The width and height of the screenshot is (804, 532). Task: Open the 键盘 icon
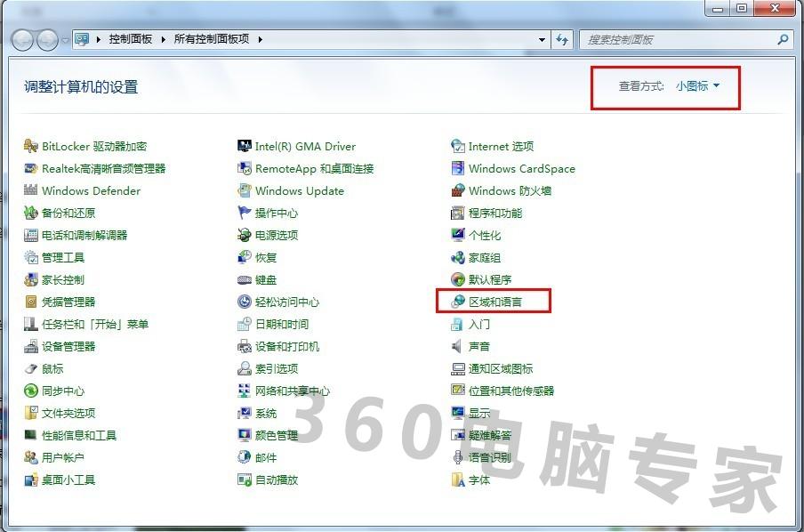[x=245, y=279]
